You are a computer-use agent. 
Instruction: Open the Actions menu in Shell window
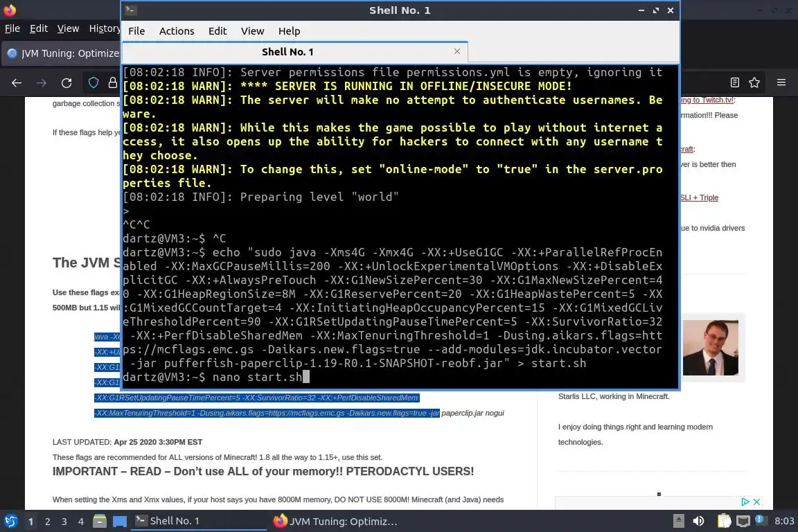tap(177, 31)
